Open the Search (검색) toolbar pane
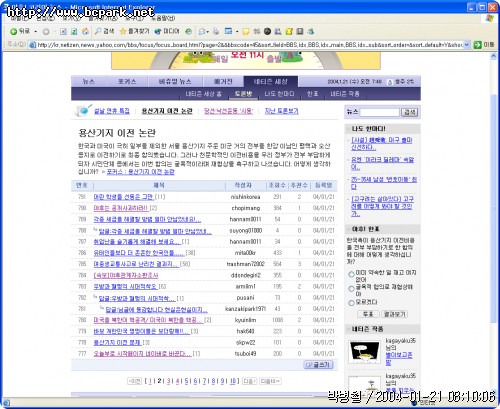Screen dimensions: 500x409 [x=104, y=31]
